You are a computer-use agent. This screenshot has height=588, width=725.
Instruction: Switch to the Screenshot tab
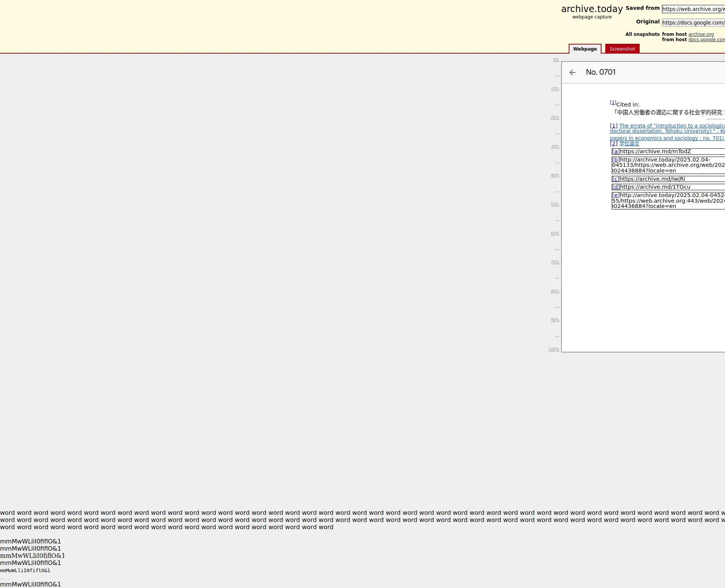click(x=622, y=49)
